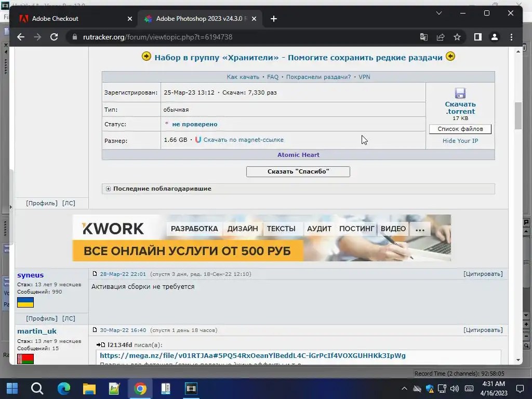
Task: Open the translate page icon in address bar
Action: (424, 37)
